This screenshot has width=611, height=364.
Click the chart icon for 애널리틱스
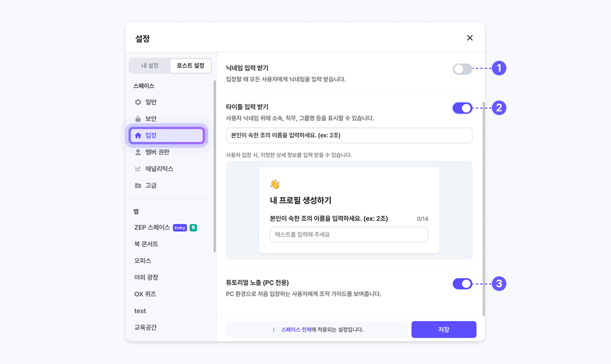[138, 169]
